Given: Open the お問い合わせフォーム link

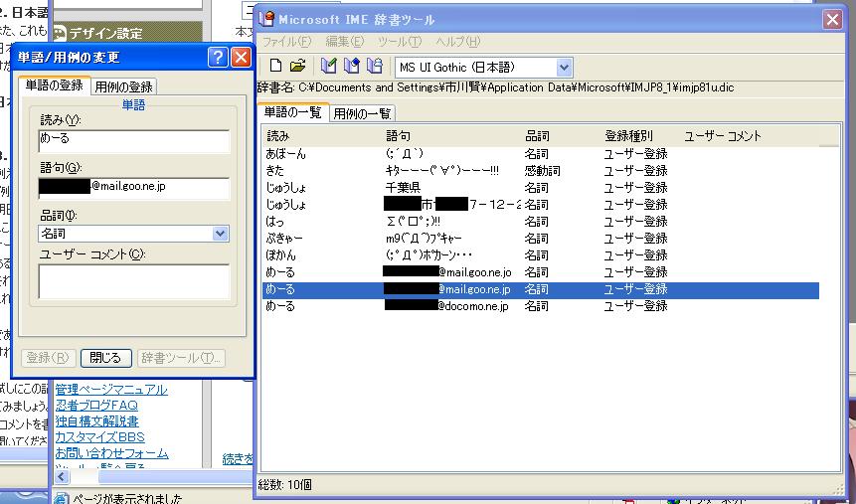Looking at the screenshot, I should 112,452.
